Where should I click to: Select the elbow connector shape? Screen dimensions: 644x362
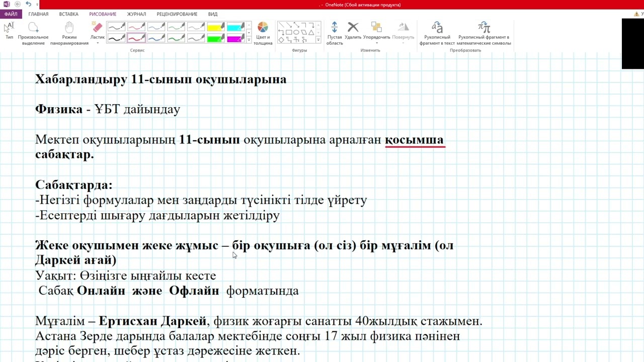[x=304, y=25]
